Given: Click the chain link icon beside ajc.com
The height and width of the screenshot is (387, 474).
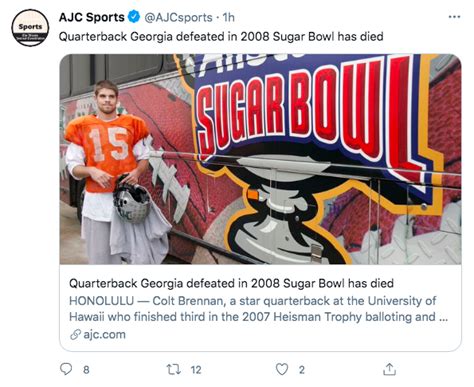Looking at the screenshot, I should click(76, 334).
